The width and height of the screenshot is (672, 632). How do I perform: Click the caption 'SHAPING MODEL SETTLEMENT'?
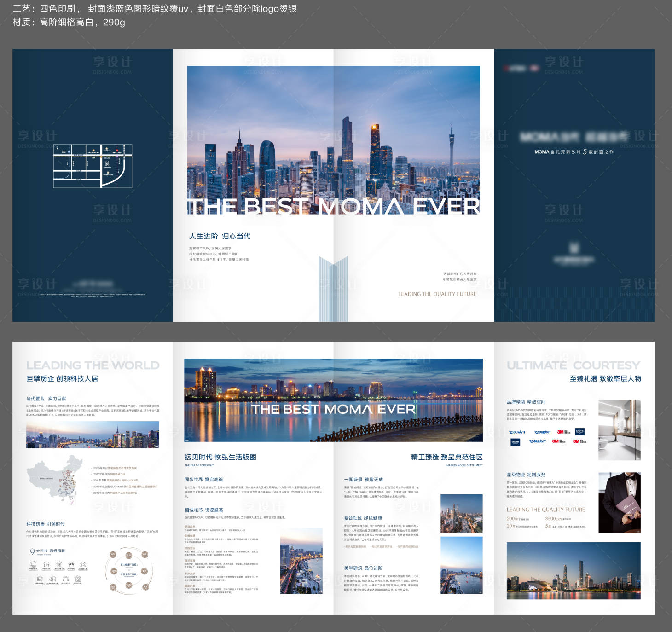click(x=464, y=465)
